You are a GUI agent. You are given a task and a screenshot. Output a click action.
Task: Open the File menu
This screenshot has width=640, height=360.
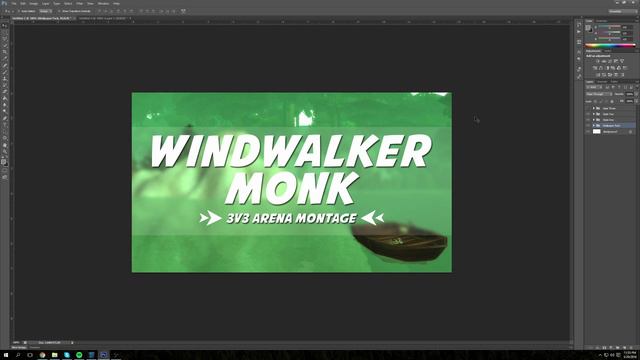click(14, 3)
